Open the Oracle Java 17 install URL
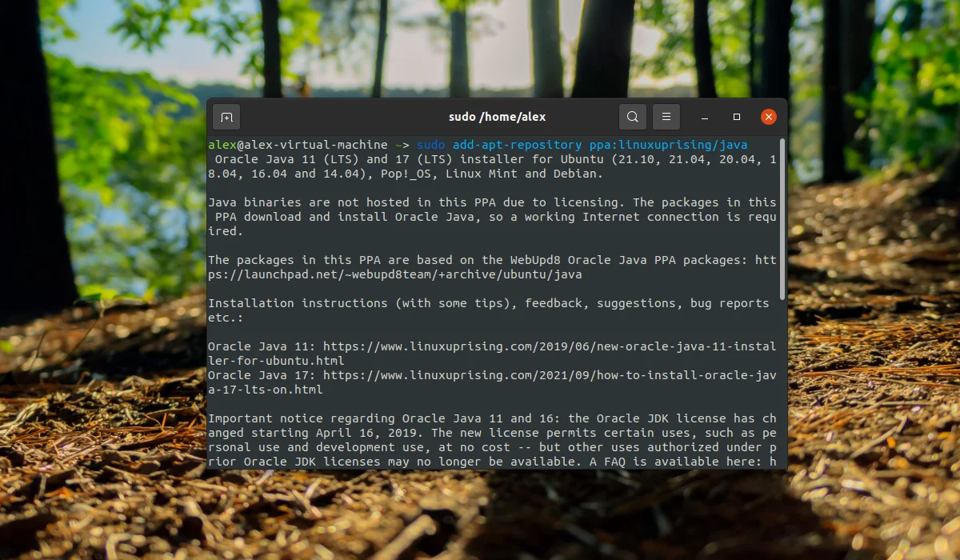This screenshot has width=960, height=560. tap(492, 382)
